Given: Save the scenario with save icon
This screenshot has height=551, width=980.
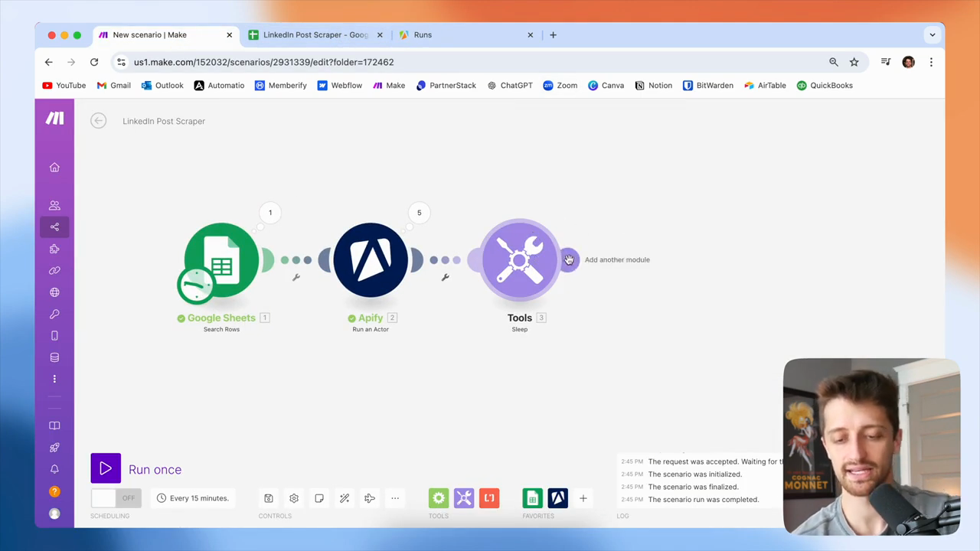Looking at the screenshot, I should [x=269, y=498].
